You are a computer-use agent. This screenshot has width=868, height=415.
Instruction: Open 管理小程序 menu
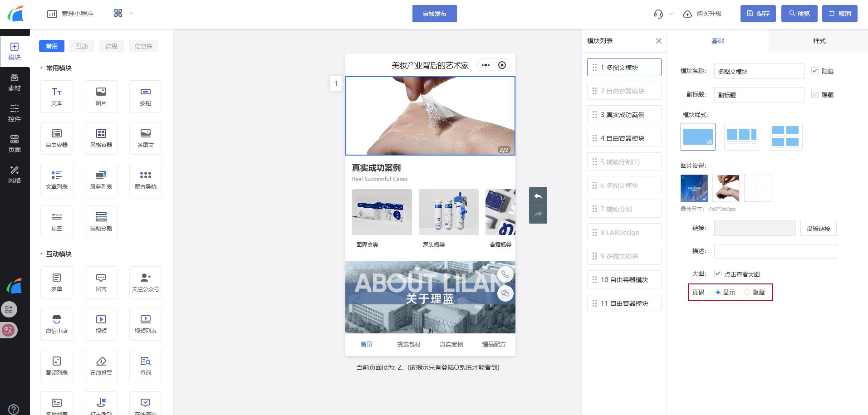point(70,14)
